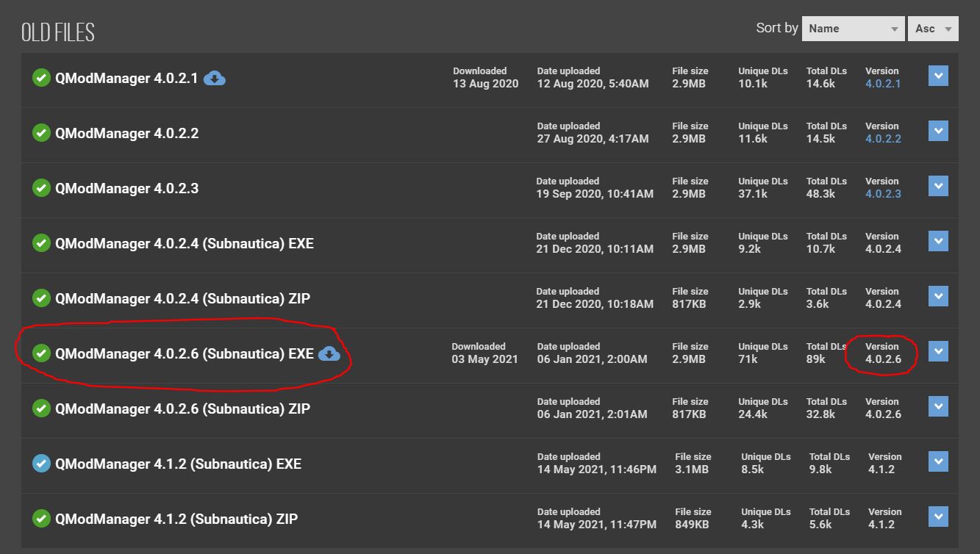Screen dimensions: 980x554
Task: Click upload date 14 May 2021, 11:46PM
Action: point(597,470)
